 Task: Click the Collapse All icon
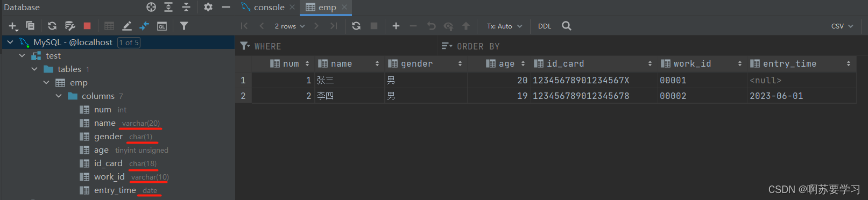tap(186, 7)
